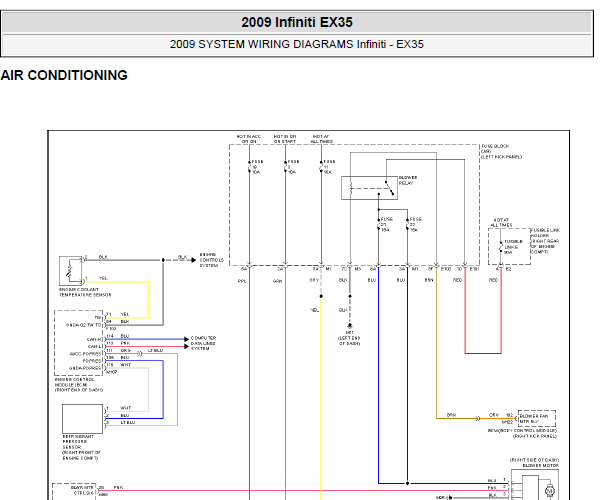
Task: Click the green vertical wire
Action: point(285,383)
